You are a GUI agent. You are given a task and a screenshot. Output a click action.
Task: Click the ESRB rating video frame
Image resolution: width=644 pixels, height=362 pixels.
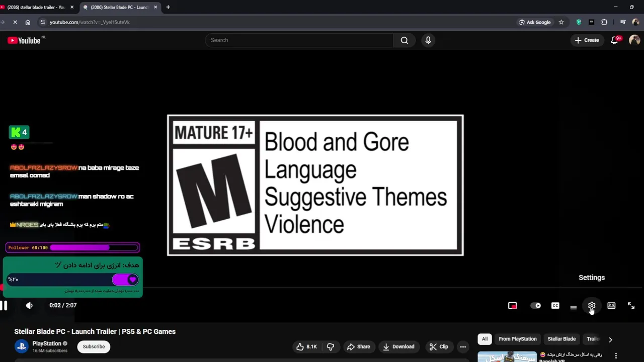tap(315, 186)
